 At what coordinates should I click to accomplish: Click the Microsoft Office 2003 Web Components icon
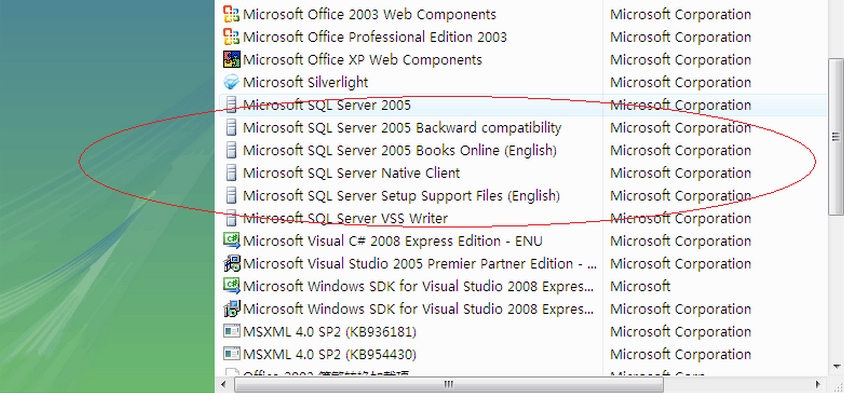(231, 14)
